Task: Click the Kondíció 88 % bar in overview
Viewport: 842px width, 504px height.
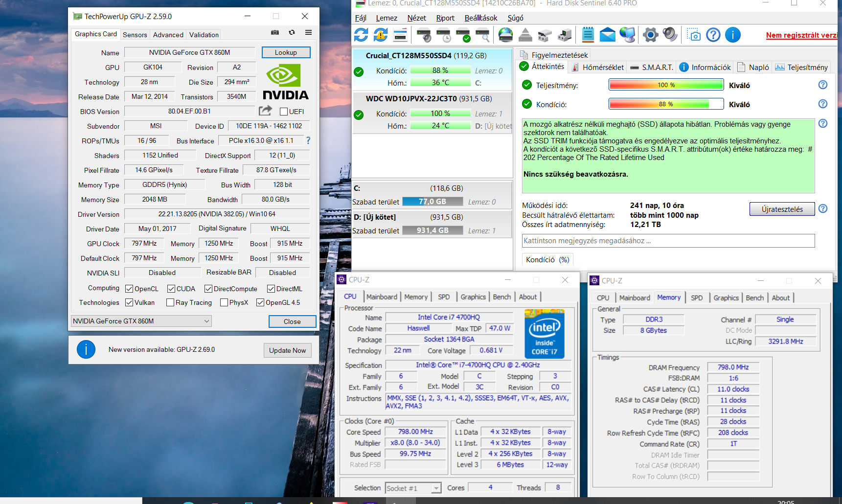Action: pyautogui.click(x=666, y=104)
